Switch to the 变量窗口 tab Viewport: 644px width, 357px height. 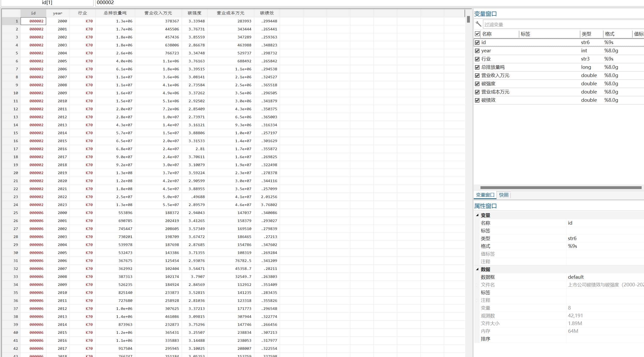click(485, 195)
